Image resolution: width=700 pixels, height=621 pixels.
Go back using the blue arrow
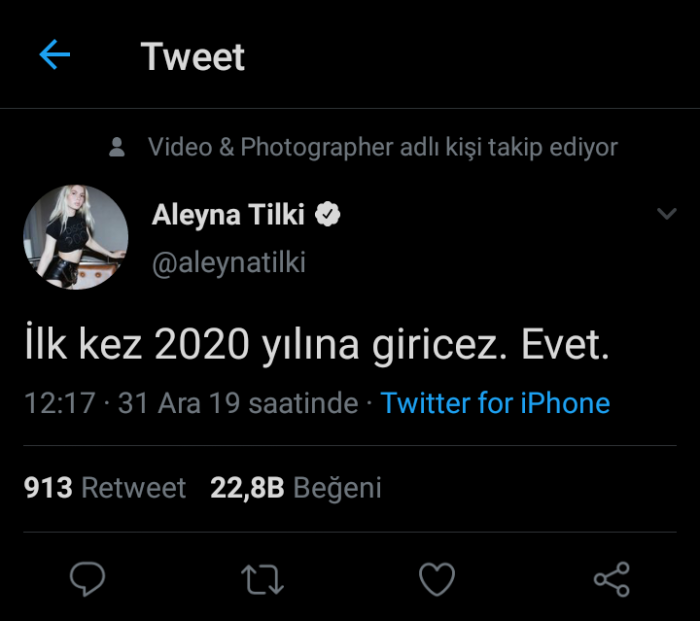54,55
